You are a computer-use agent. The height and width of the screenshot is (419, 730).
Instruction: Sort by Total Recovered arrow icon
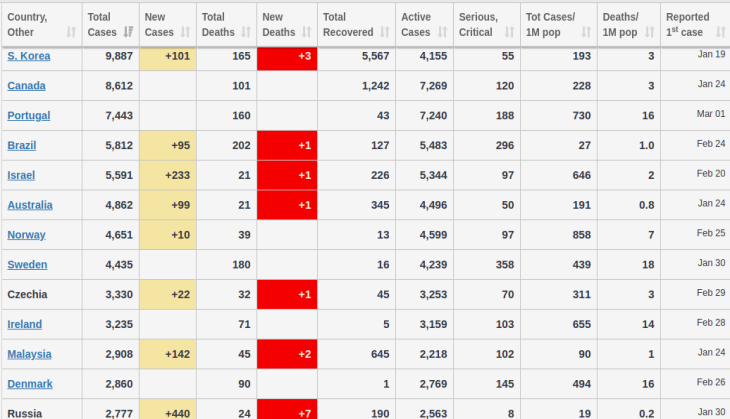tap(385, 32)
